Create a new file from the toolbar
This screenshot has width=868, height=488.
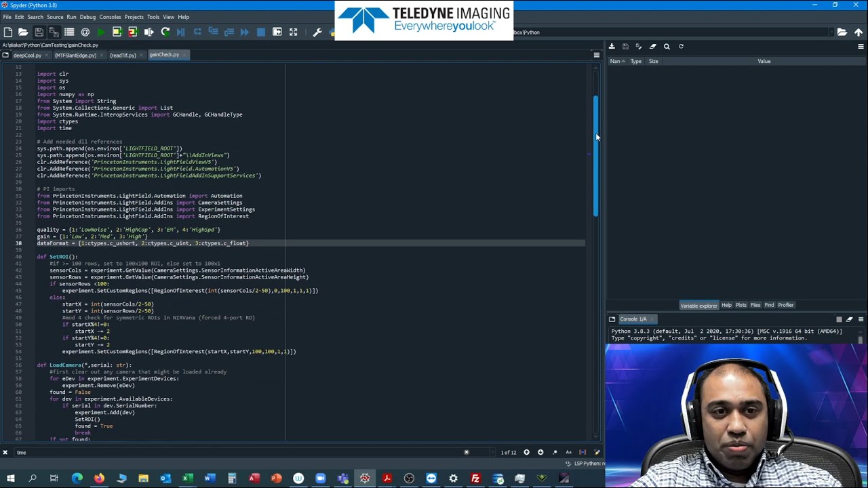[x=7, y=32]
